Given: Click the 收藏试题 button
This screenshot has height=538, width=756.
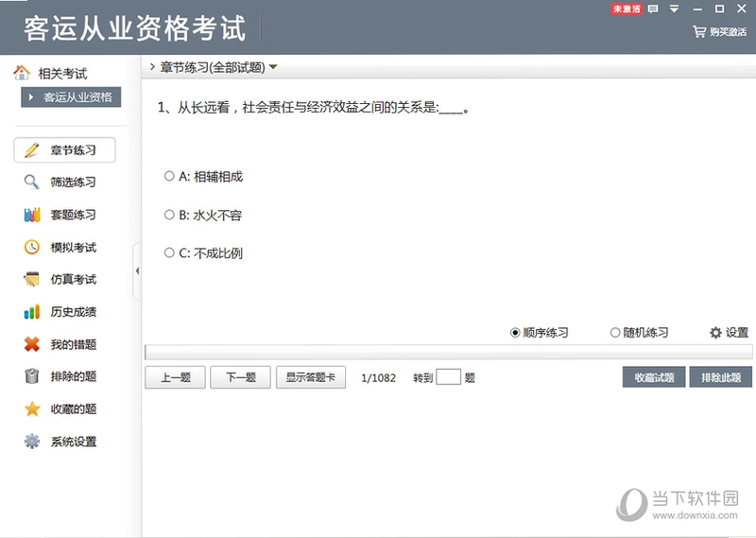Looking at the screenshot, I should pos(654,377).
